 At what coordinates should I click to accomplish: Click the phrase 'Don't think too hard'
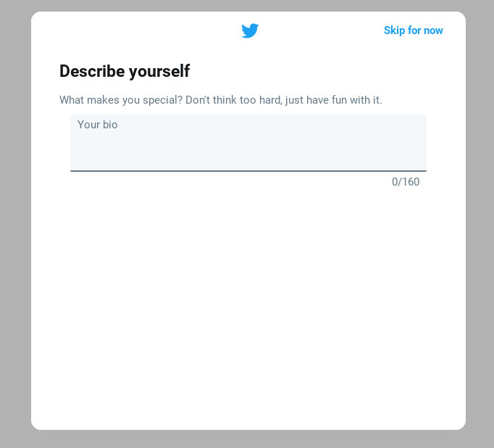point(234,100)
